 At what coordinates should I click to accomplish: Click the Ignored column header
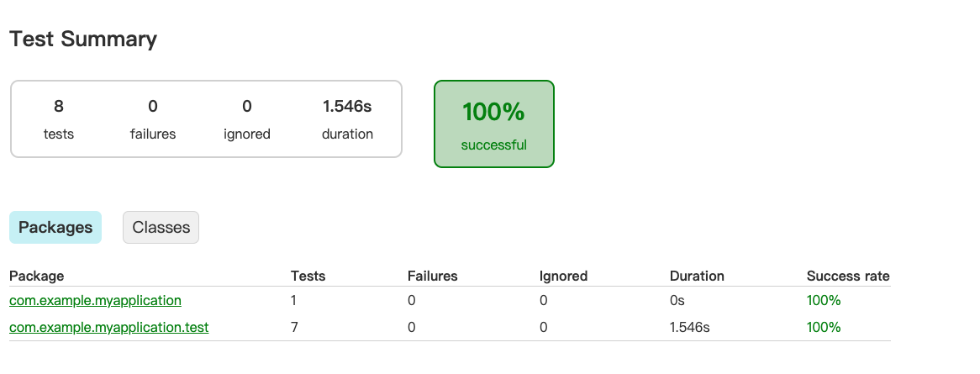click(x=563, y=276)
